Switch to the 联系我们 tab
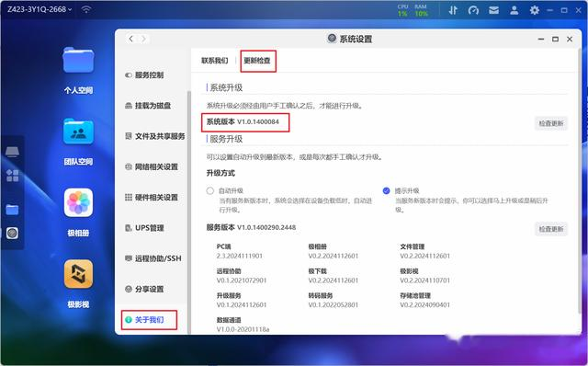 pos(214,61)
